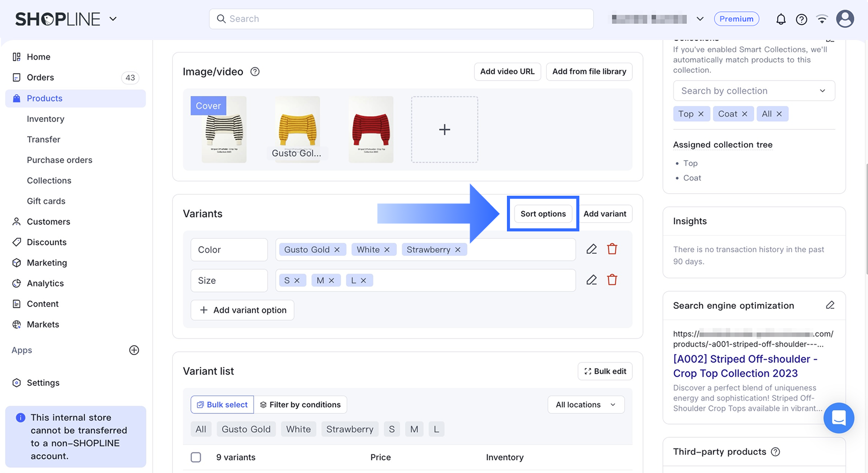Expand the Search by collection dropdown
Screen dimensions: 868x473
point(754,91)
